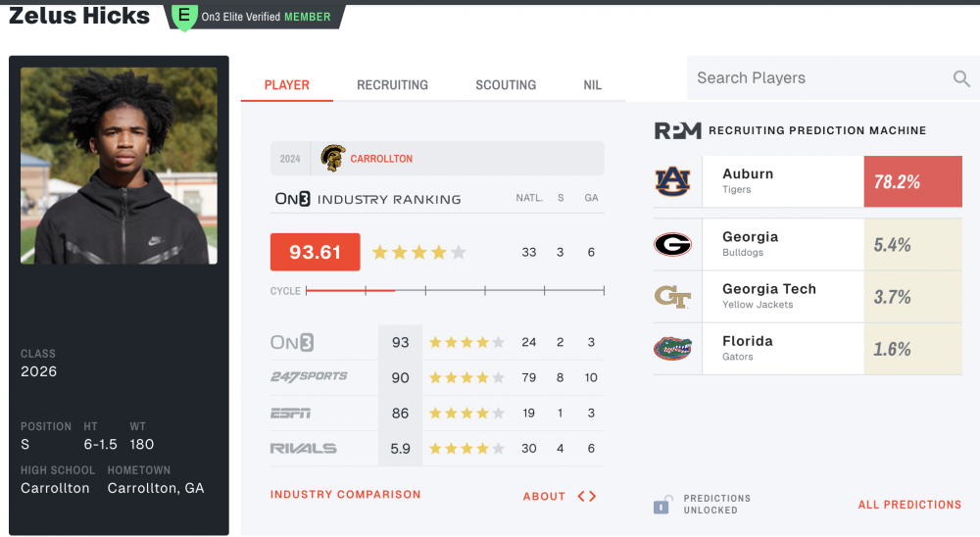The width and height of the screenshot is (980, 537).
Task: Click the industry comparison chevron arrows
Action: [586, 496]
